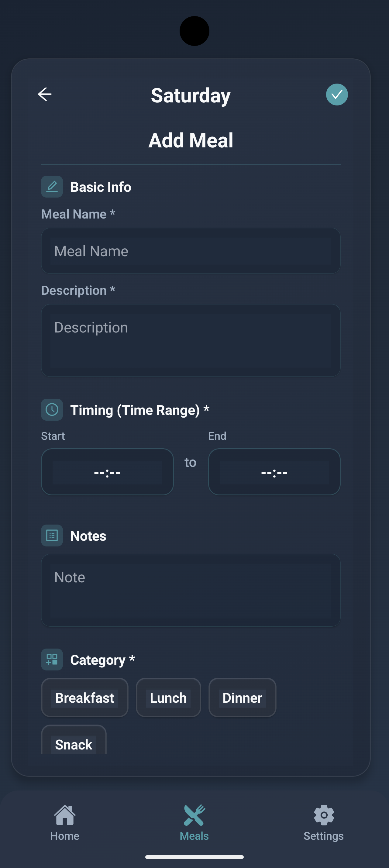Tap the back arrow to exit Add Meal
Image resolution: width=389 pixels, height=868 pixels.
pos(45,94)
